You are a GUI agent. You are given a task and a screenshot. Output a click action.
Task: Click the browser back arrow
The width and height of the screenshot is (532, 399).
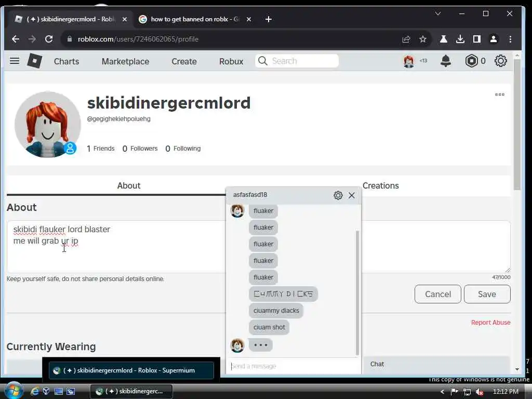point(16,39)
